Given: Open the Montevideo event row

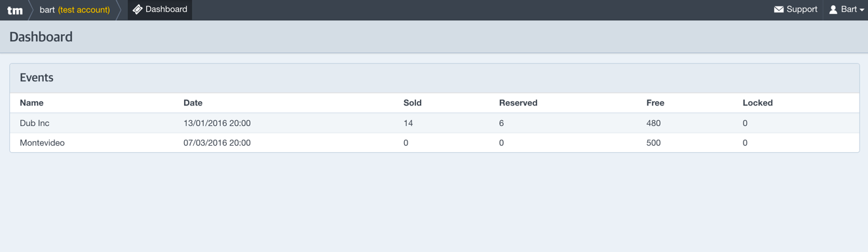Looking at the screenshot, I should pyautogui.click(x=434, y=142).
